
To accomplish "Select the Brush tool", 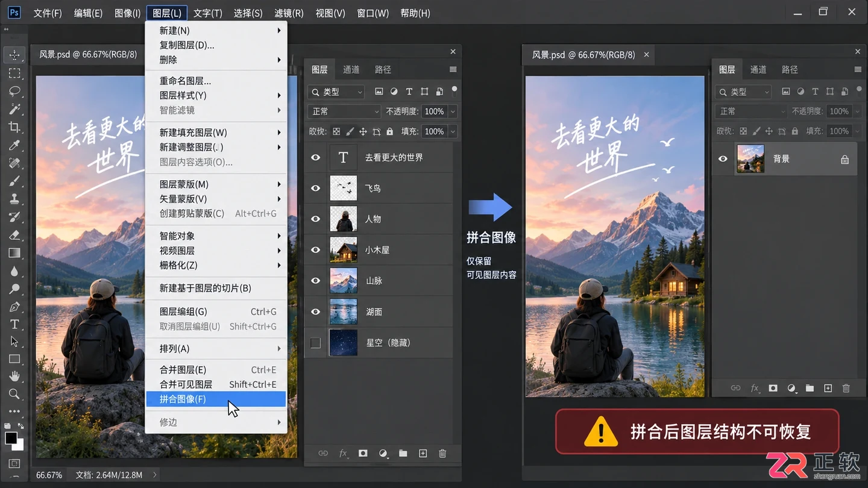I will [x=14, y=181].
